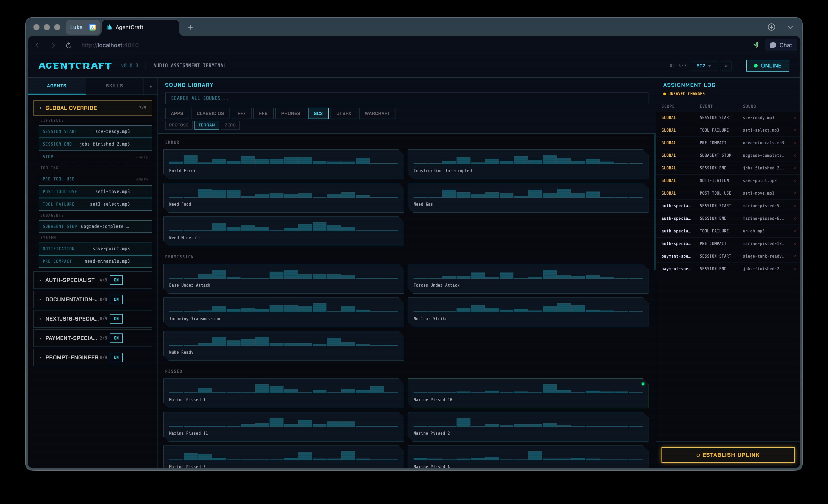Play the Build Error sound card

point(284,164)
